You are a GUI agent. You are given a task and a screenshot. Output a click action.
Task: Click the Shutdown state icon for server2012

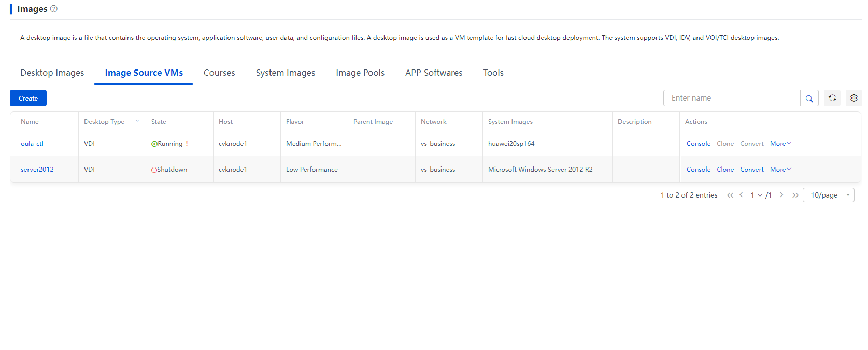(154, 170)
